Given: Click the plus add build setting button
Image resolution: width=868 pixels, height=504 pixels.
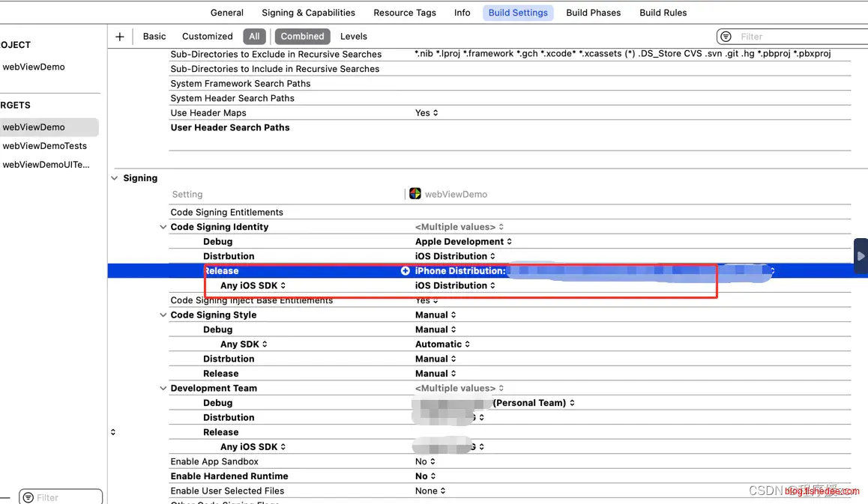Looking at the screenshot, I should [119, 37].
